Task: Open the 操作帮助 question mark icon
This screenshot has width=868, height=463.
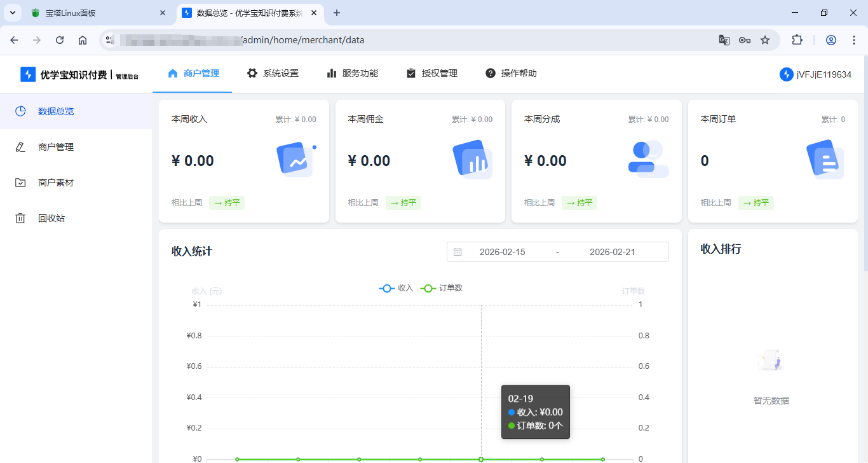Action: (x=490, y=73)
